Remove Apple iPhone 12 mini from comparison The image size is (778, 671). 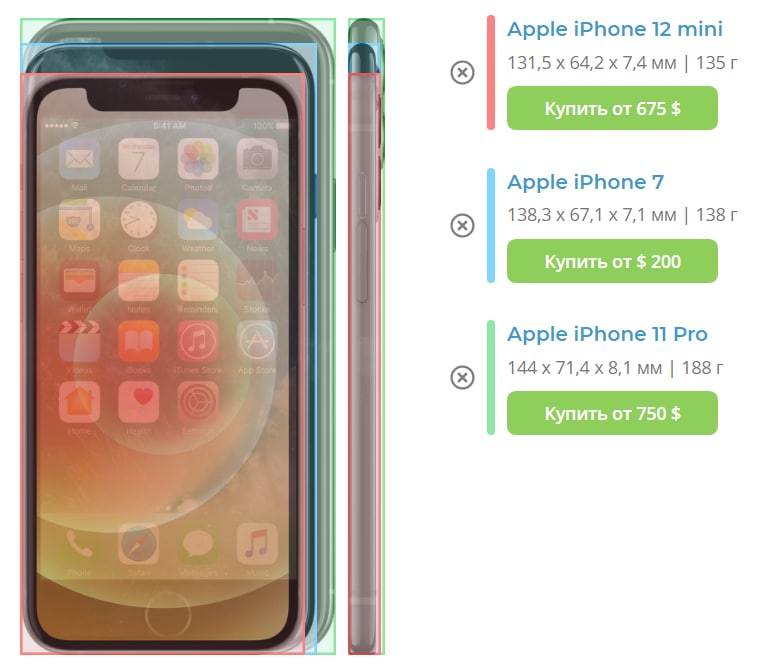click(462, 72)
